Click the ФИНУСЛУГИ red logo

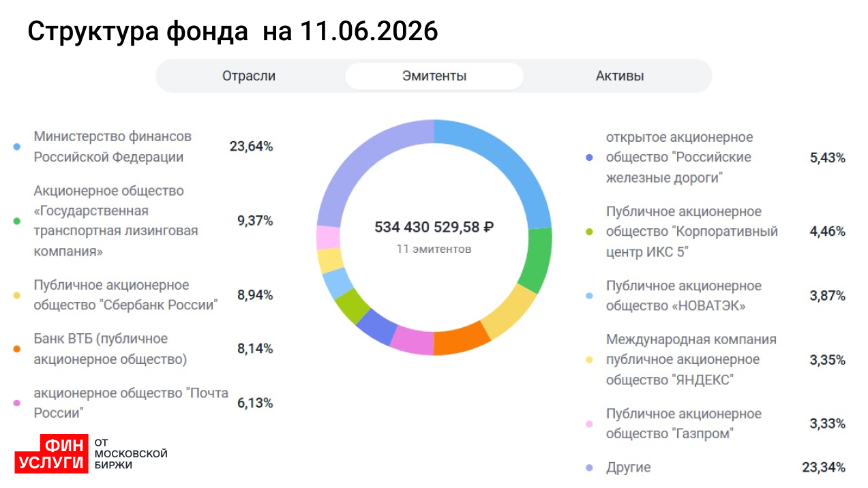pyautogui.click(x=53, y=453)
